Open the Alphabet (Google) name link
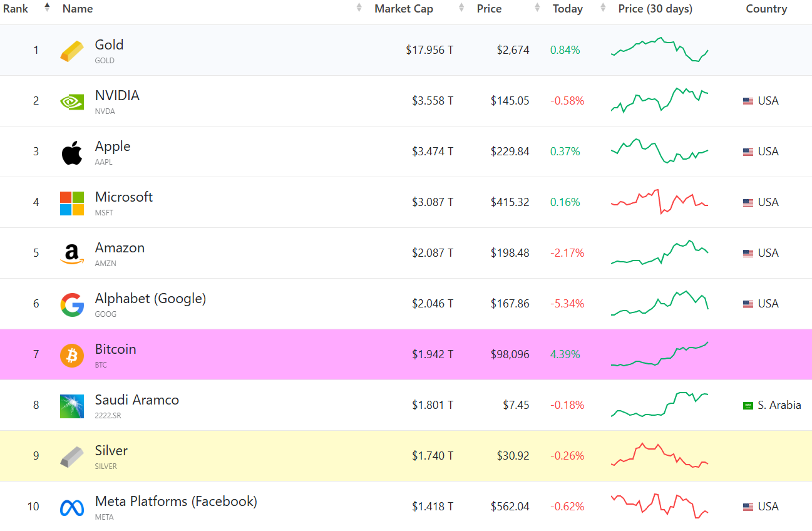This screenshot has width=812, height=531. 150,299
